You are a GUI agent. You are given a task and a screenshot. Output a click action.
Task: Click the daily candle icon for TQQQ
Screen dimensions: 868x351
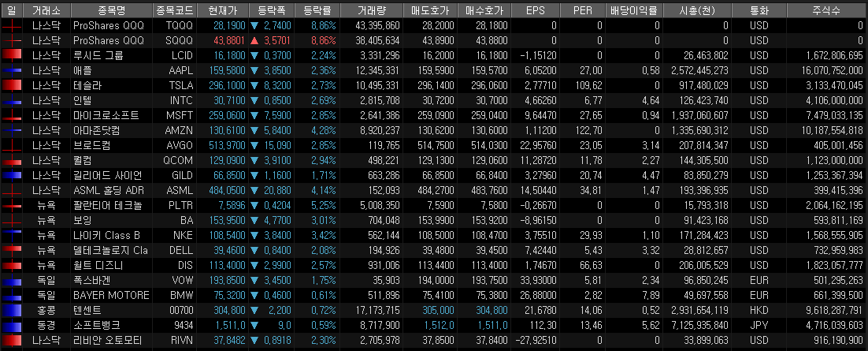pyautogui.click(x=11, y=25)
